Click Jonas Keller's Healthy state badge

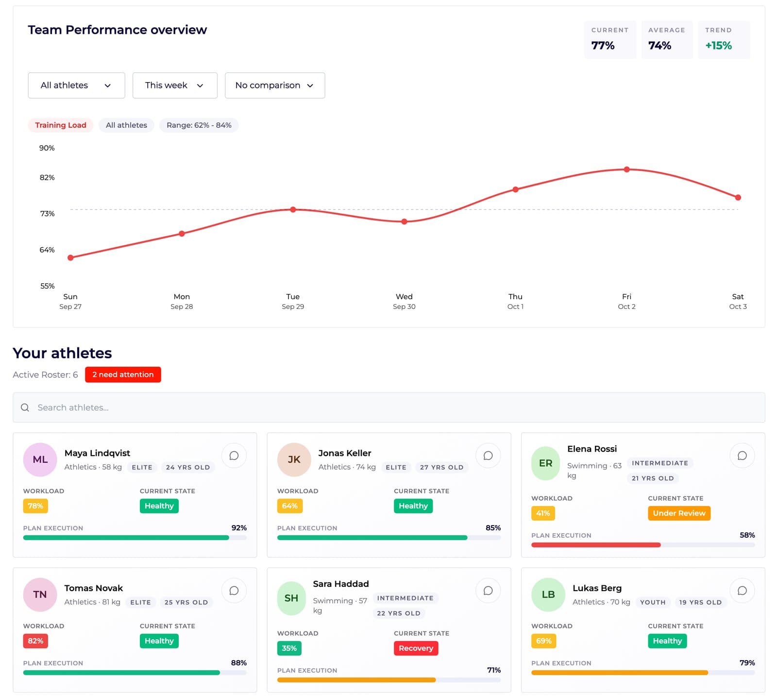click(x=413, y=506)
